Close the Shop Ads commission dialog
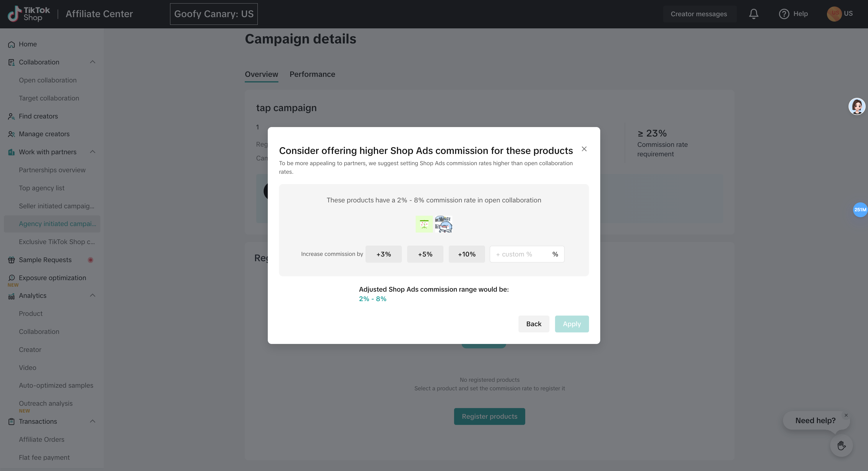 pyautogui.click(x=584, y=149)
